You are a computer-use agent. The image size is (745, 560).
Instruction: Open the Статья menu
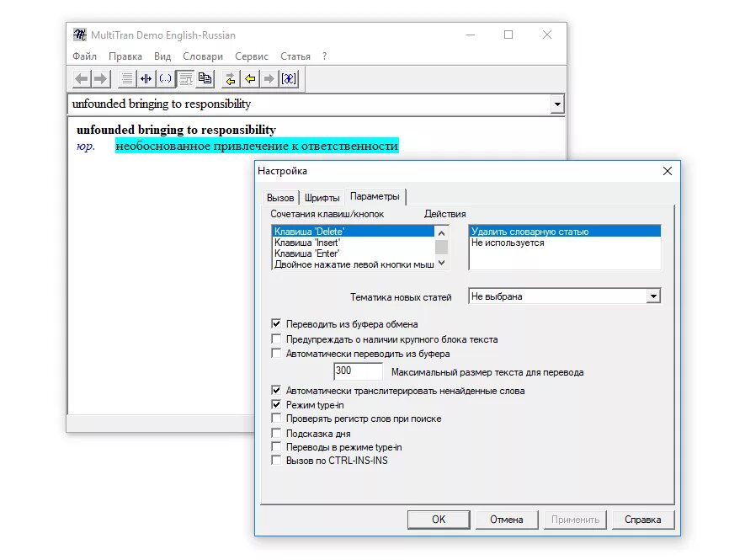click(x=295, y=56)
